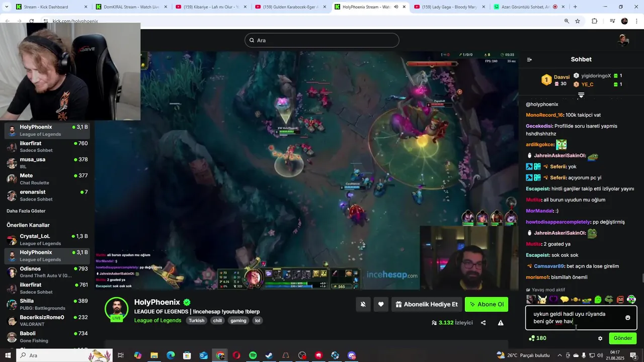Open Spotify from the Windows taskbar
644x362 pixels.
tap(253, 355)
